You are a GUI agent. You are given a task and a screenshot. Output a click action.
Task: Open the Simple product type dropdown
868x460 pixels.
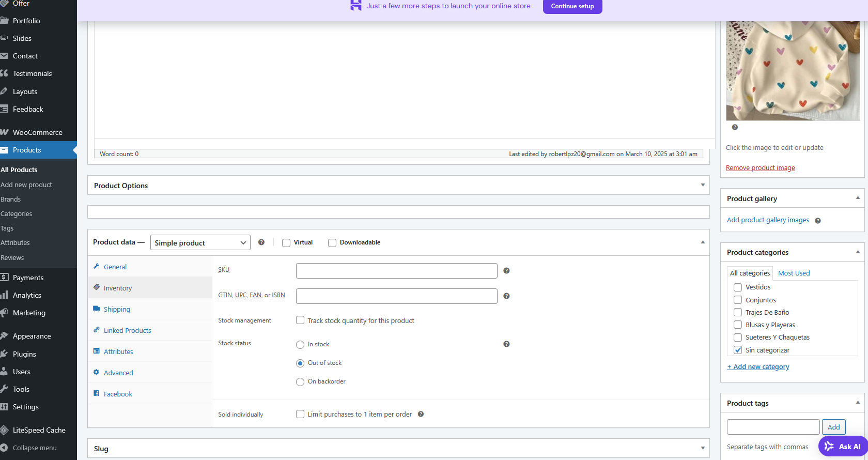click(200, 243)
